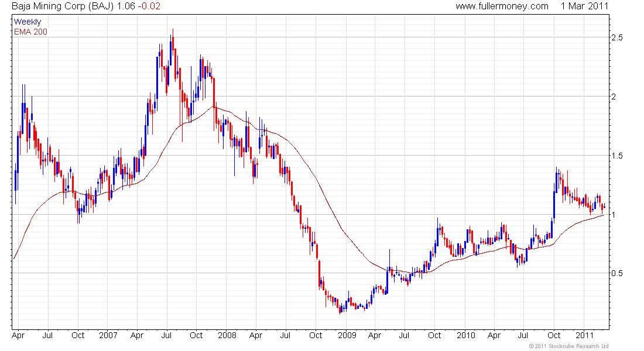This screenshot has width=644, height=351.
Task: Click the Baja Mining Corp (BAJ) title
Action: (x=62, y=6)
